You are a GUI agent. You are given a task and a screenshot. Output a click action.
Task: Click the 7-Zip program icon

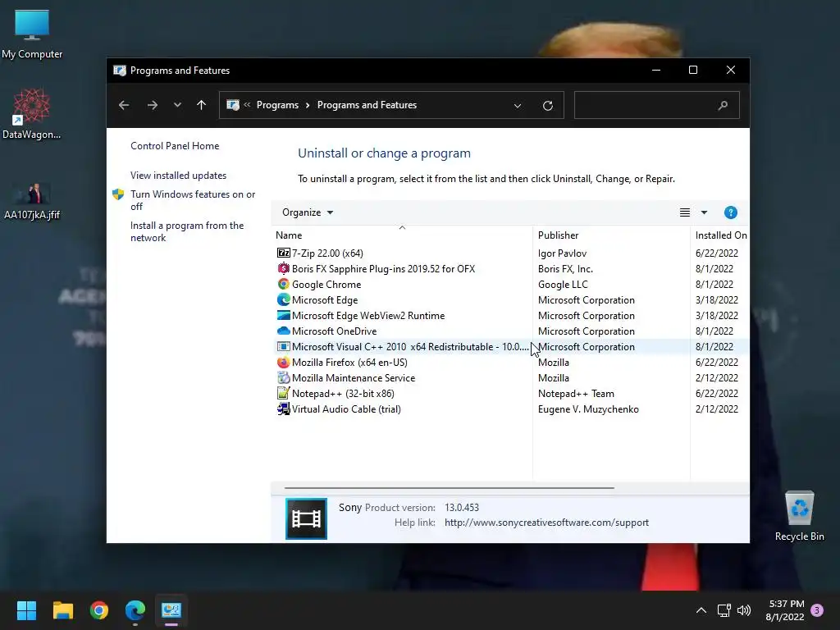click(x=283, y=253)
